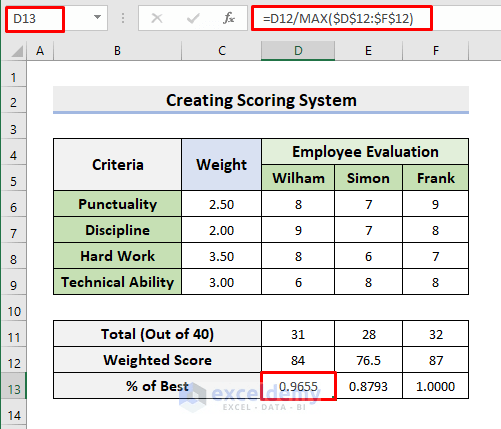Click Frank's Punctuality score 9
Viewport: 501px width, 429px height.
point(436,204)
